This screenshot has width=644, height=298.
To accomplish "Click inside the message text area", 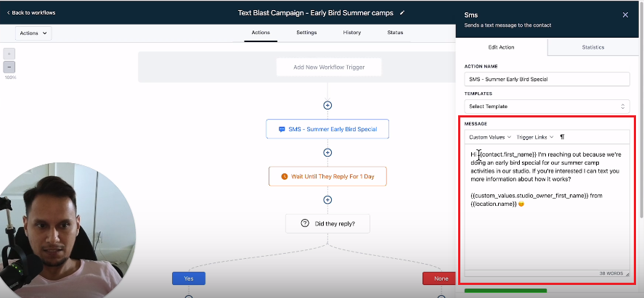I will click(547, 207).
